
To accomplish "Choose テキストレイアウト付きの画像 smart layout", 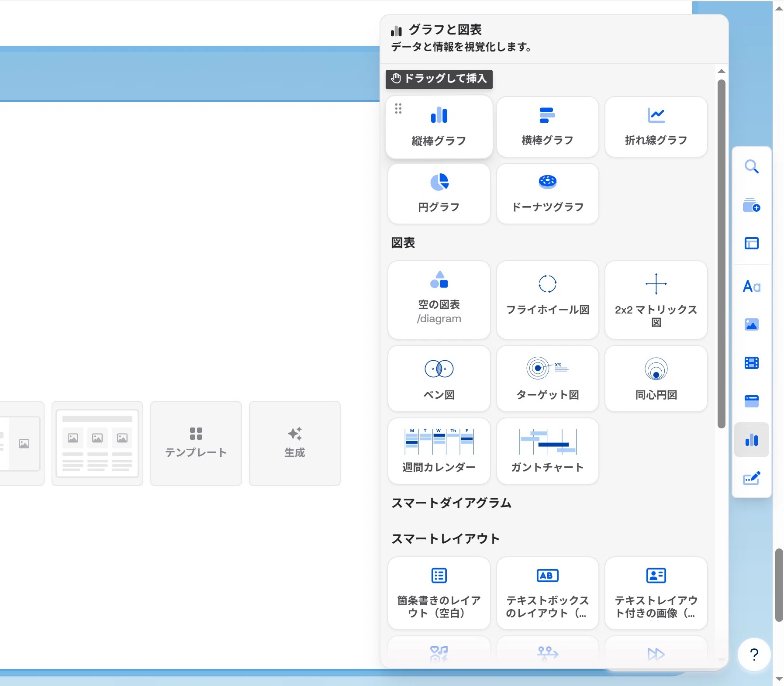I will coord(656,593).
